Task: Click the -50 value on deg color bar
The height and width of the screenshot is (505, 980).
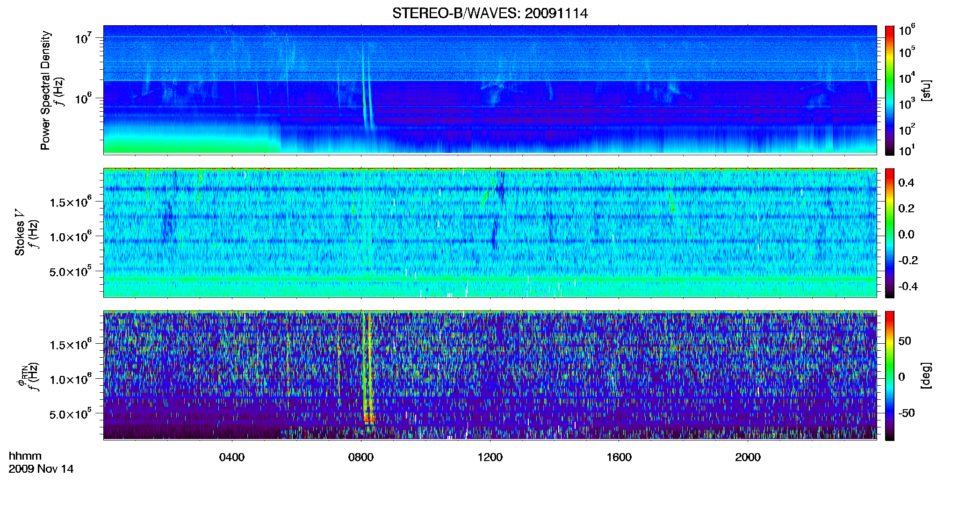Action: pos(907,413)
